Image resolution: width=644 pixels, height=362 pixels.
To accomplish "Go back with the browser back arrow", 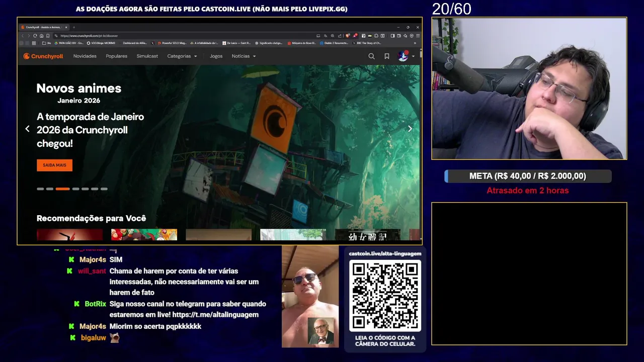I will (x=23, y=36).
